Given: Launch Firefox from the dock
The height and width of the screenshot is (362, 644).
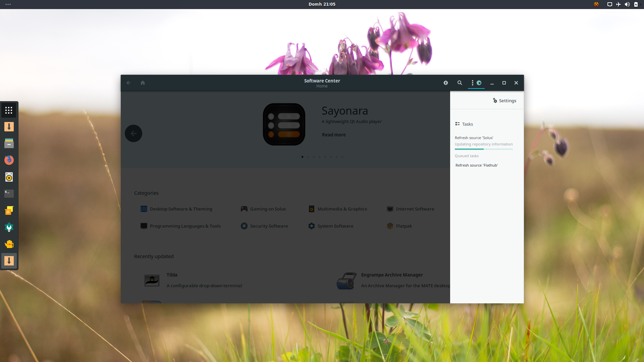Looking at the screenshot, I should pyautogui.click(x=9, y=160).
